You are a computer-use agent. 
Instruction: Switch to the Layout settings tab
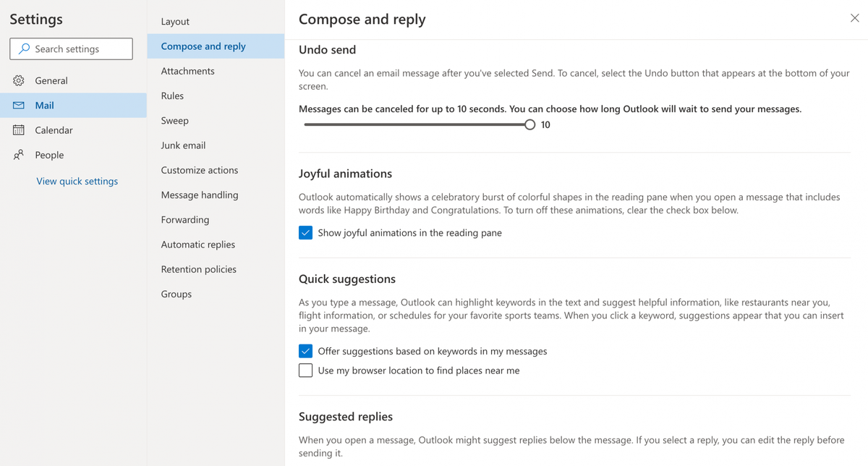point(174,21)
